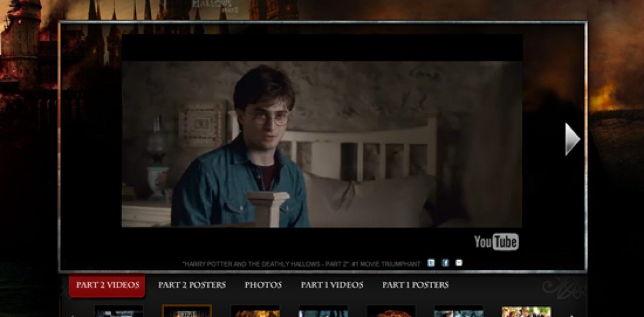The width and height of the screenshot is (644, 317).
Task: Select the Part 2 Videos tab
Action: (108, 285)
